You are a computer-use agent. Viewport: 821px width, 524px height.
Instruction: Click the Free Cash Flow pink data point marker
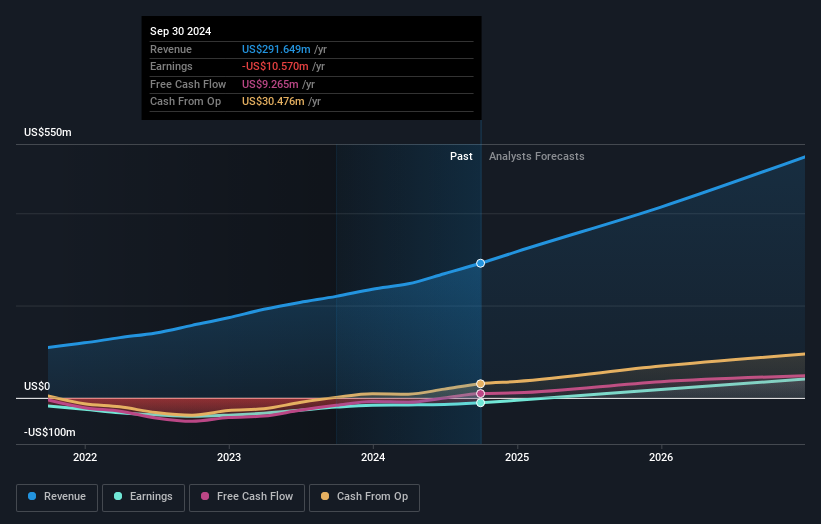tap(480, 394)
